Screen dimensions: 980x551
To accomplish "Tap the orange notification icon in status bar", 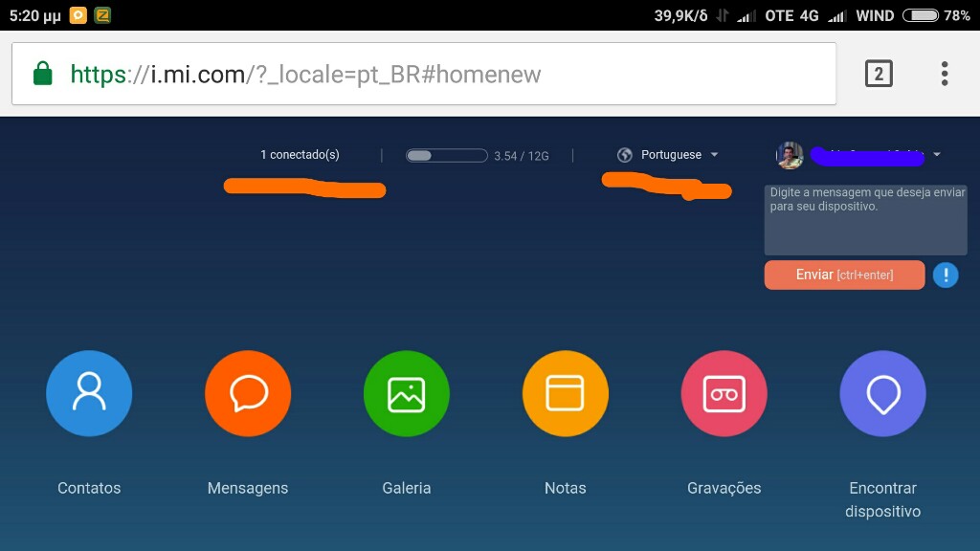I will (x=78, y=15).
